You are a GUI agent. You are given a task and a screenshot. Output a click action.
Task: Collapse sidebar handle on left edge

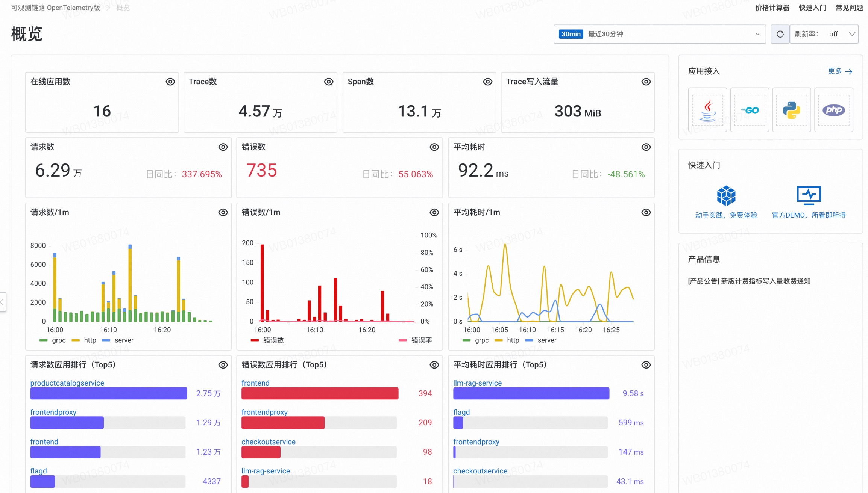pyautogui.click(x=3, y=302)
